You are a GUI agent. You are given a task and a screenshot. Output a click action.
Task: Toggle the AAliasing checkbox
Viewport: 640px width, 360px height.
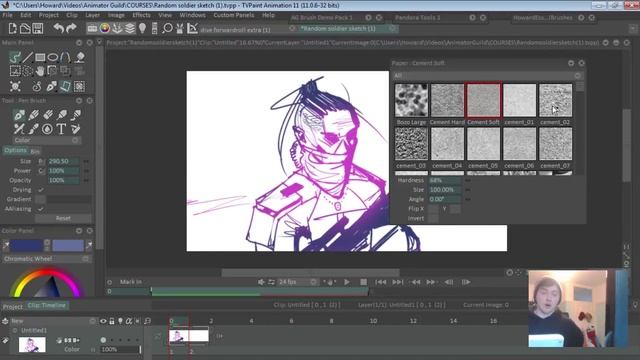click(40, 209)
